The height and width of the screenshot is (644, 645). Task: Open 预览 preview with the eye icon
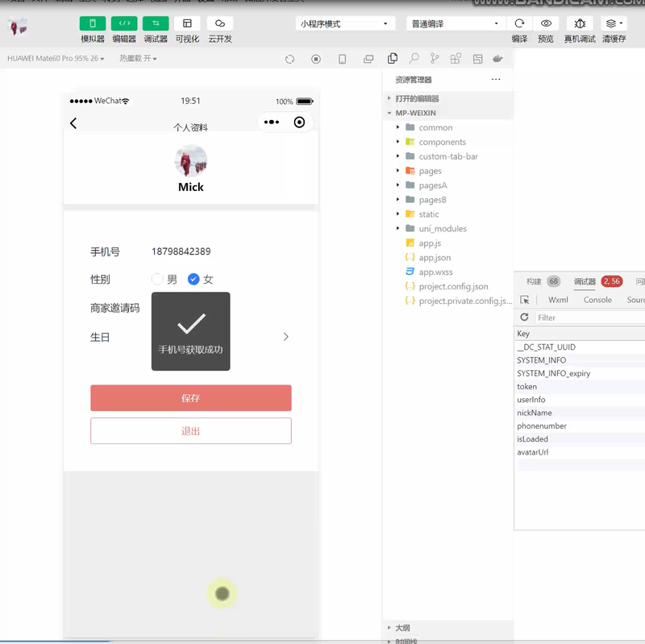pyautogui.click(x=546, y=24)
